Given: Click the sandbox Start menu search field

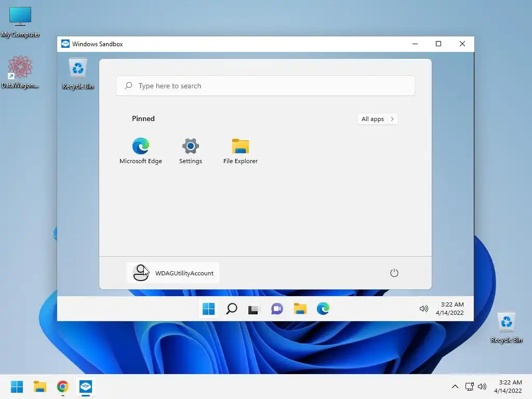Looking at the screenshot, I should click(x=265, y=86).
